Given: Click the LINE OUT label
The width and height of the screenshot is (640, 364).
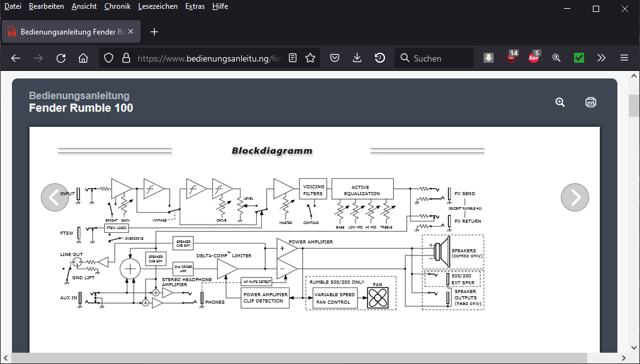Looking at the screenshot, I should [72, 254].
